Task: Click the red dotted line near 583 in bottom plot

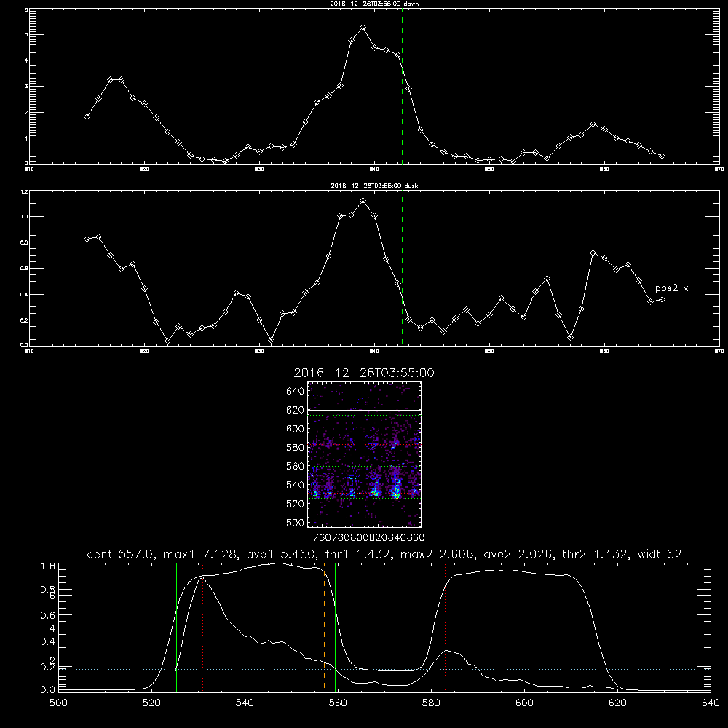Action: pos(446,627)
